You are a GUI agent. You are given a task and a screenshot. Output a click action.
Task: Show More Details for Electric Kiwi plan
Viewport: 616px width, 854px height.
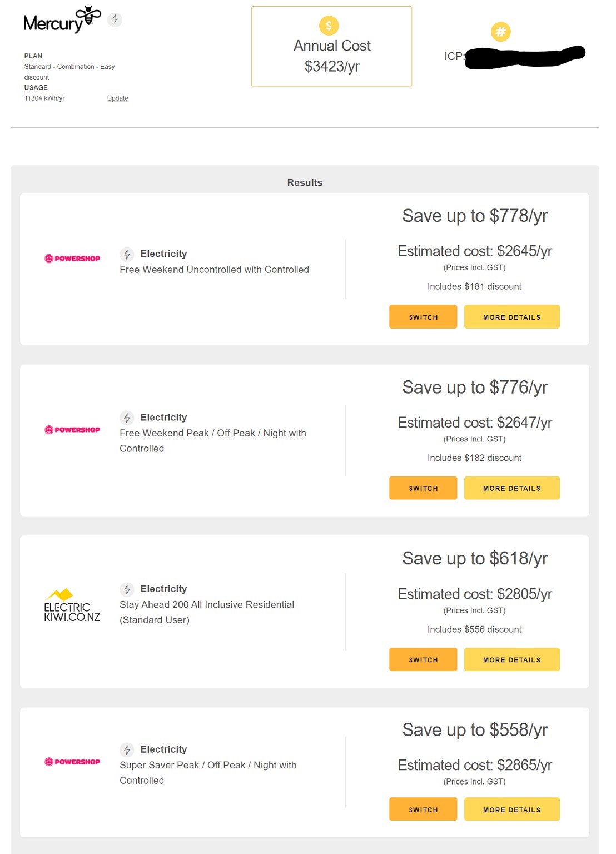[511, 659]
